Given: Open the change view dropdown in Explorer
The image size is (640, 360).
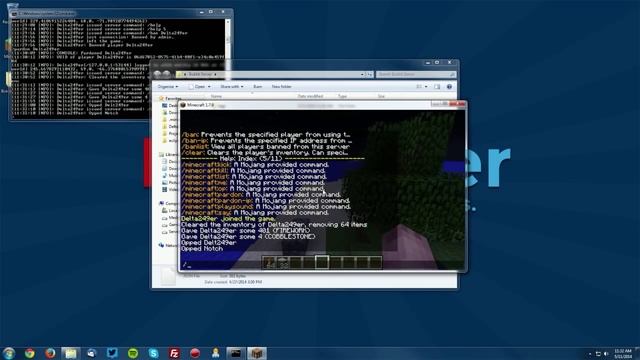Looking at the screenshot, I should pos(426,87).
